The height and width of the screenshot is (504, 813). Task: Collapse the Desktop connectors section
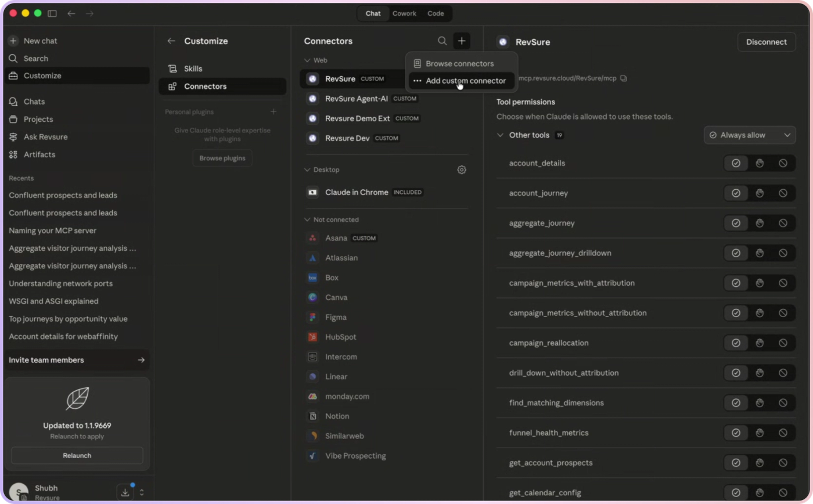click(x=307, y=170)
